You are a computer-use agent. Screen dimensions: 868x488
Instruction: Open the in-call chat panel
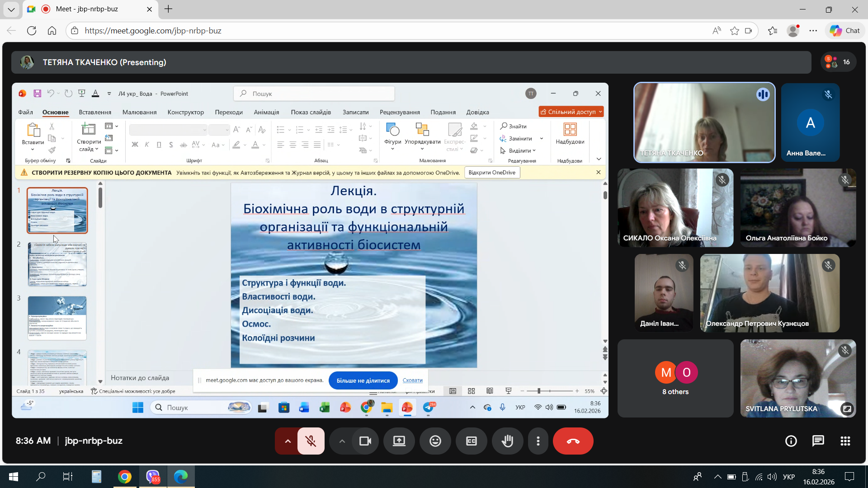(818, 441)
